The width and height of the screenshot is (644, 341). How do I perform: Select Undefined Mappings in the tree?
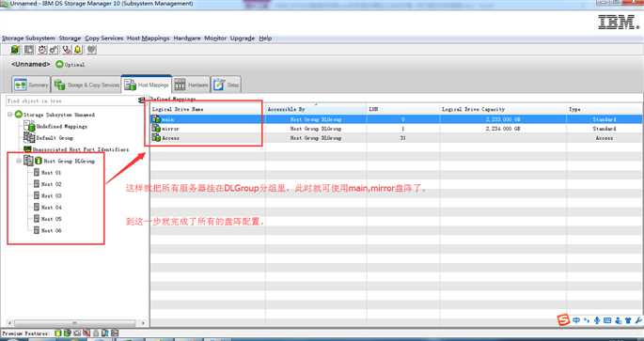62,127
